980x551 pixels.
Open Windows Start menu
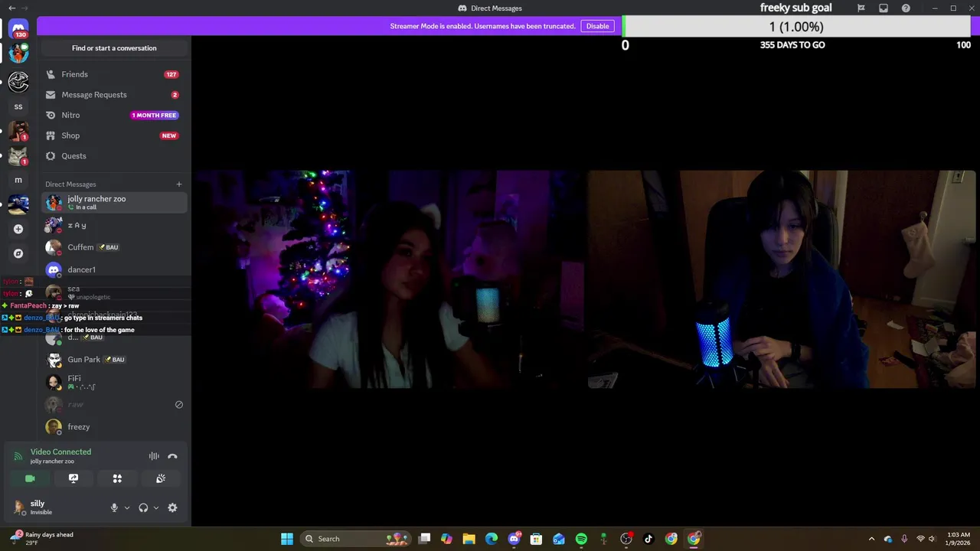287,539
